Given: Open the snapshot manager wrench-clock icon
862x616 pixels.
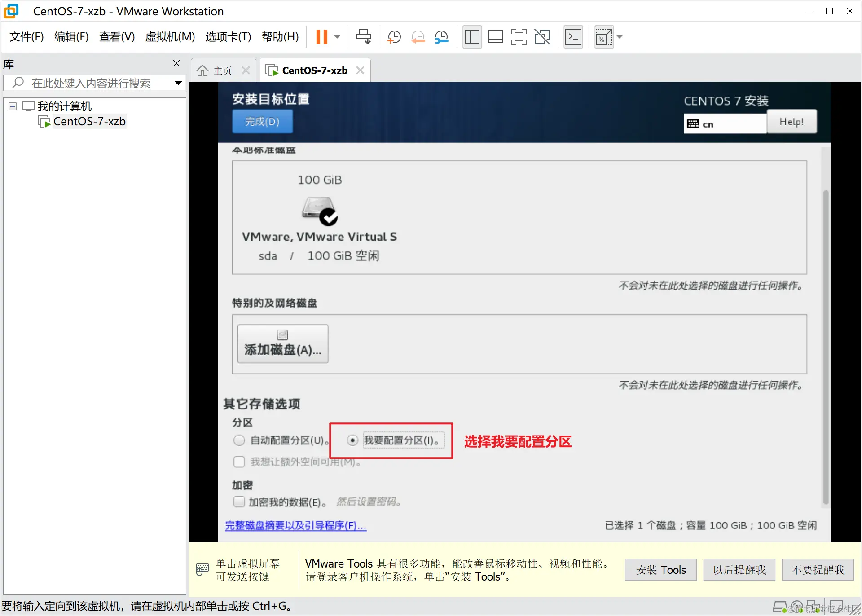Looking at the screenshot, I should click(x=442, y=37).
